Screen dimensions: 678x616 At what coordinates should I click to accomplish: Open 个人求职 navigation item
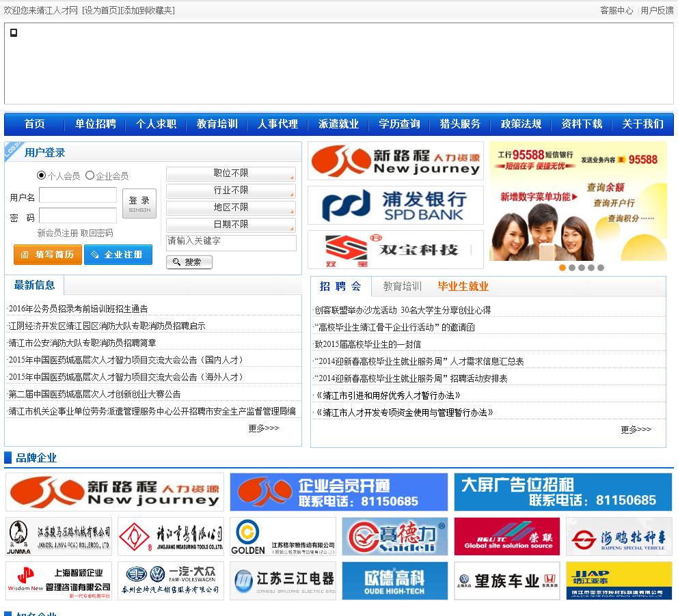pos(156,124)
